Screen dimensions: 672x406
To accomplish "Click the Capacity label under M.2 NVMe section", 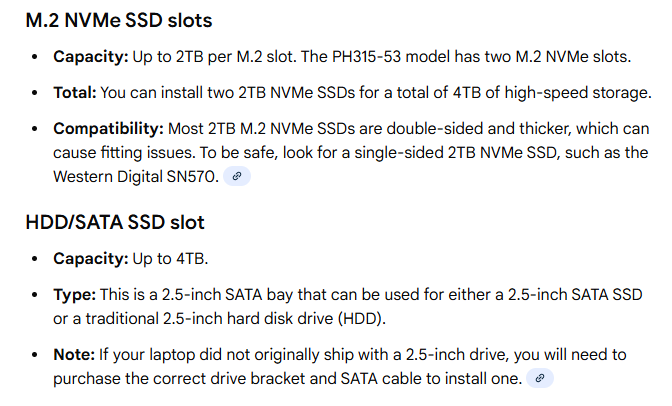I will tap(91, 57).
